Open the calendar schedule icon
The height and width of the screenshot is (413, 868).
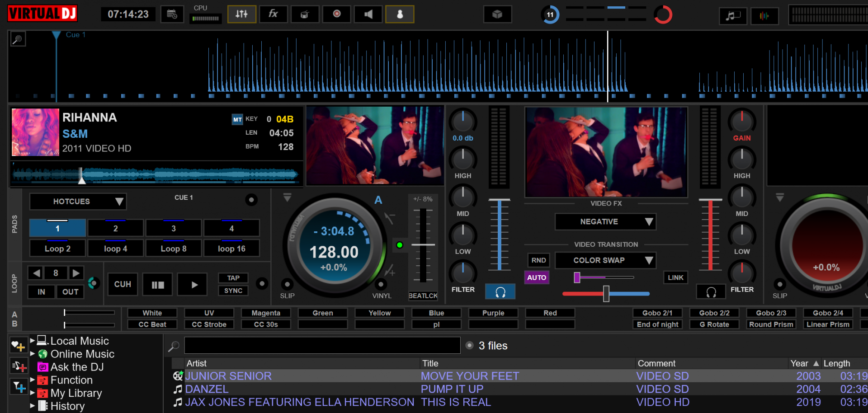click(x=172, y=14)
